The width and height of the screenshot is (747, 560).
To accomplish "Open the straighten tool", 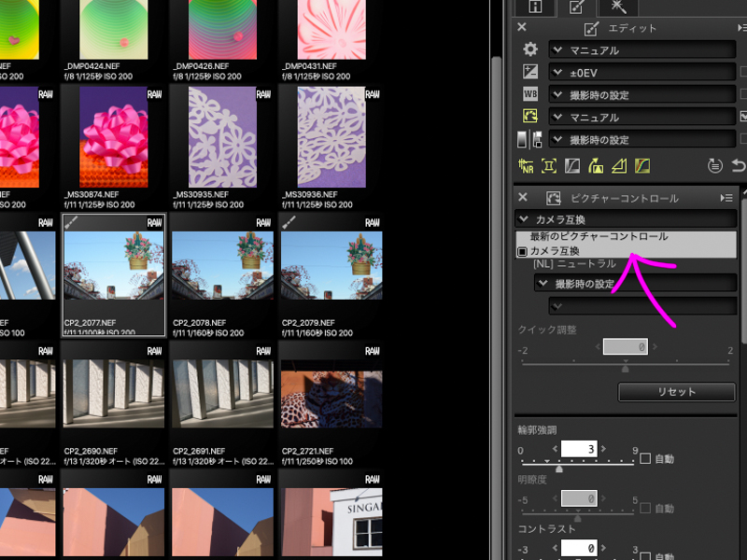I will (x=596, y=166).
